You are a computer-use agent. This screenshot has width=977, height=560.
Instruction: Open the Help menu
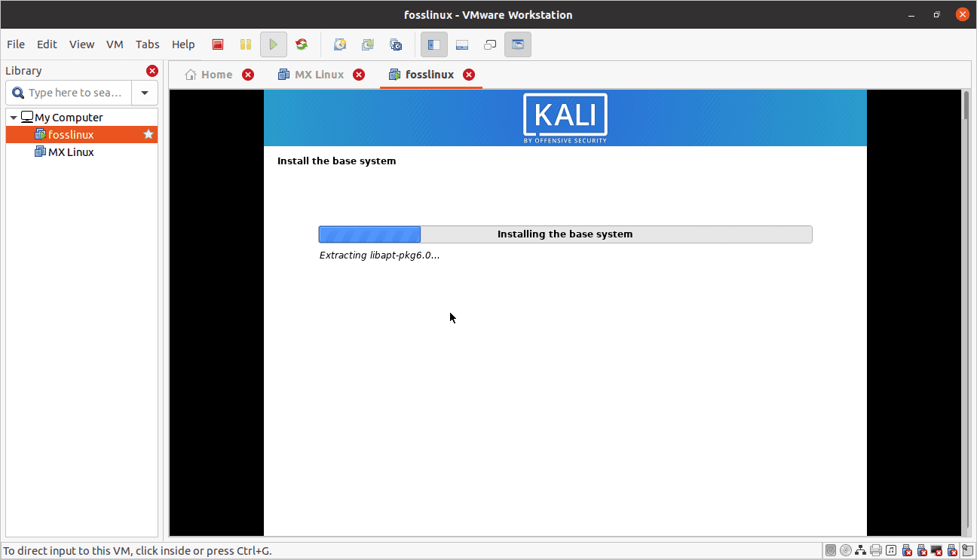click(x=183, y=44)
